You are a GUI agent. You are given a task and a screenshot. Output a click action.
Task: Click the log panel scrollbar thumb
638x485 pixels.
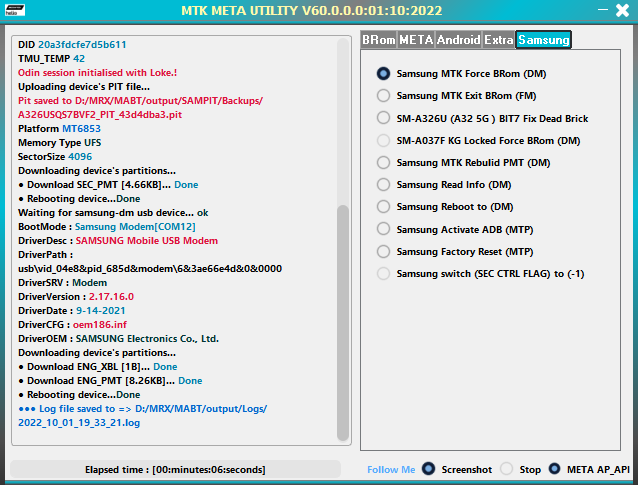click(x=343, y=323)
